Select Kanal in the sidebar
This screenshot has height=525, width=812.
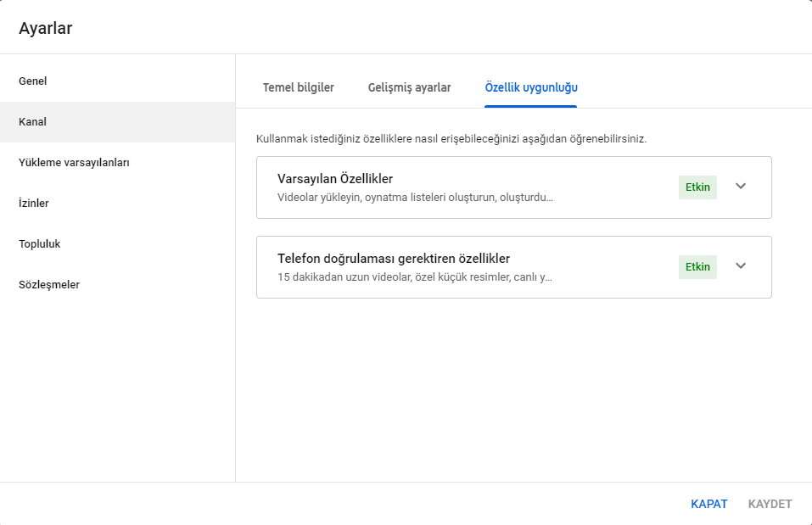[x=32, y=122]
